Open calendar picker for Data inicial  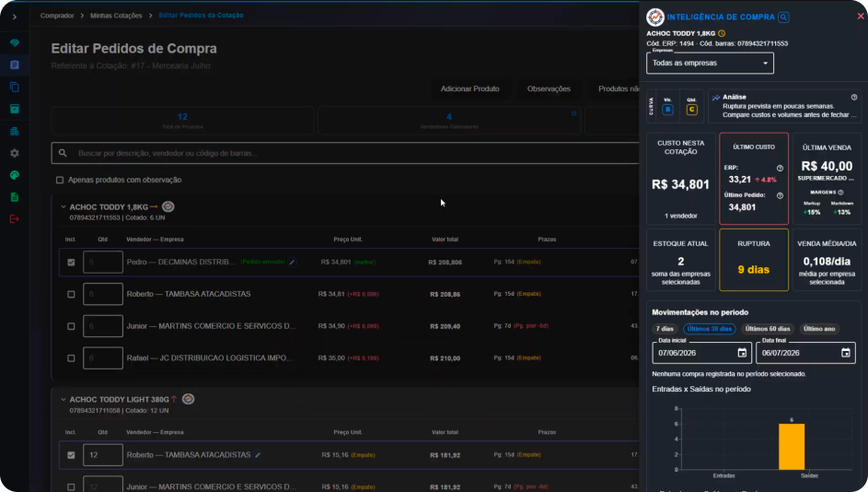tap(742, 353)
